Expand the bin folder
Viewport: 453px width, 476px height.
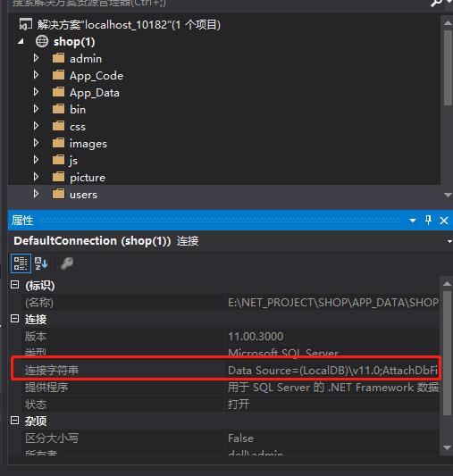pos(36,109)
